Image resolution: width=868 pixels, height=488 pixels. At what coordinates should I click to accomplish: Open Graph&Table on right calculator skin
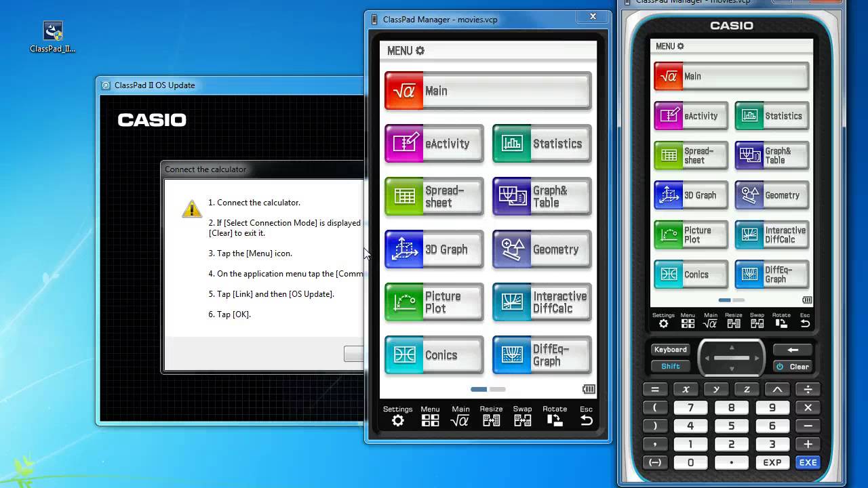[772, 156]
